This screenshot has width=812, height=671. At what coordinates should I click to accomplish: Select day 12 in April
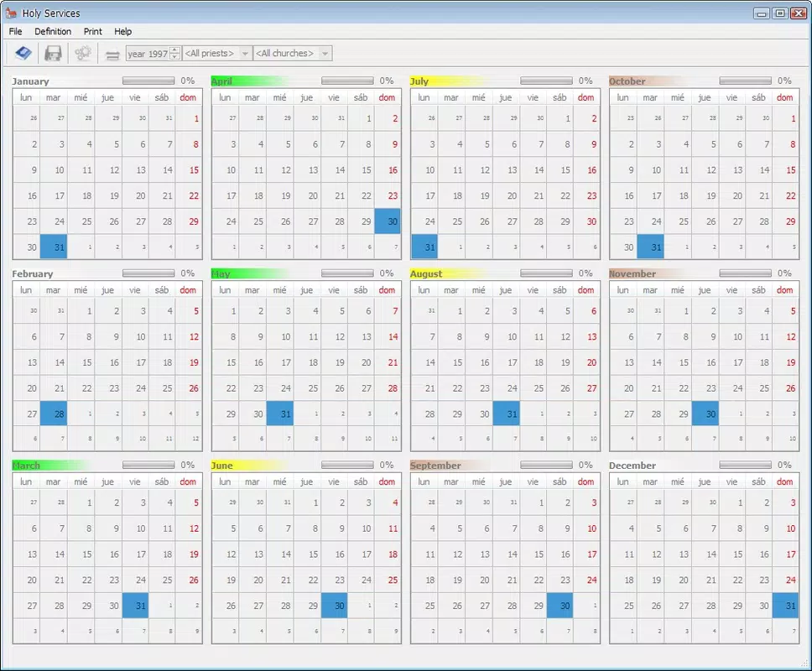(x=279, y=169)
